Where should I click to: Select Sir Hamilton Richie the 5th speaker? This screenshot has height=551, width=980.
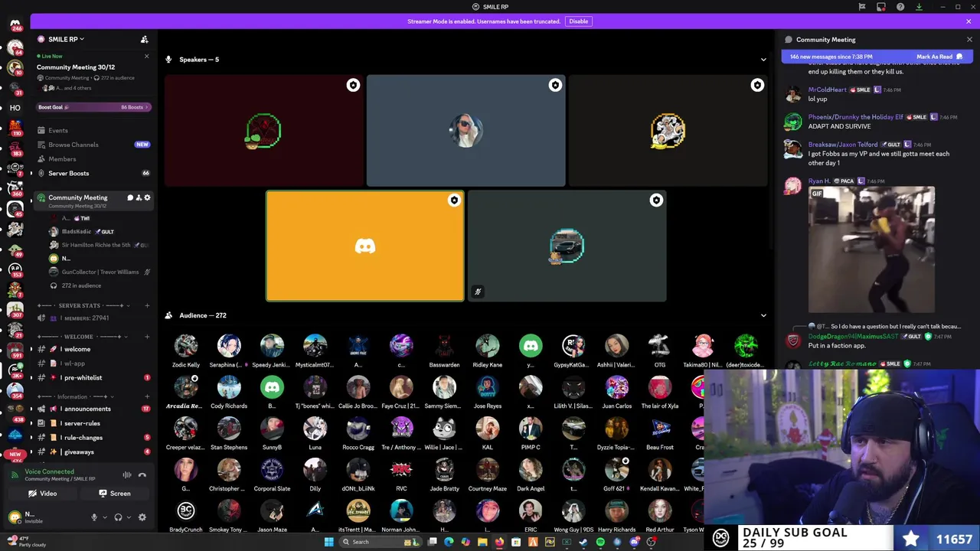click(98, 245)
